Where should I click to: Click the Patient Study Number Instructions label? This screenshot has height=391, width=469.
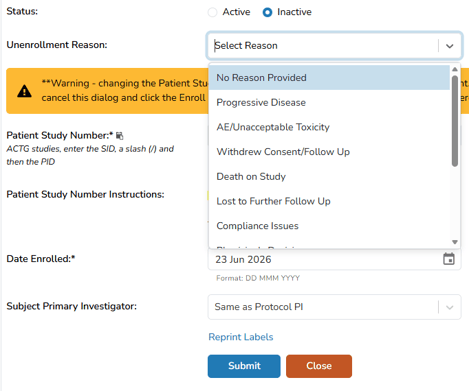click(85, 194)
